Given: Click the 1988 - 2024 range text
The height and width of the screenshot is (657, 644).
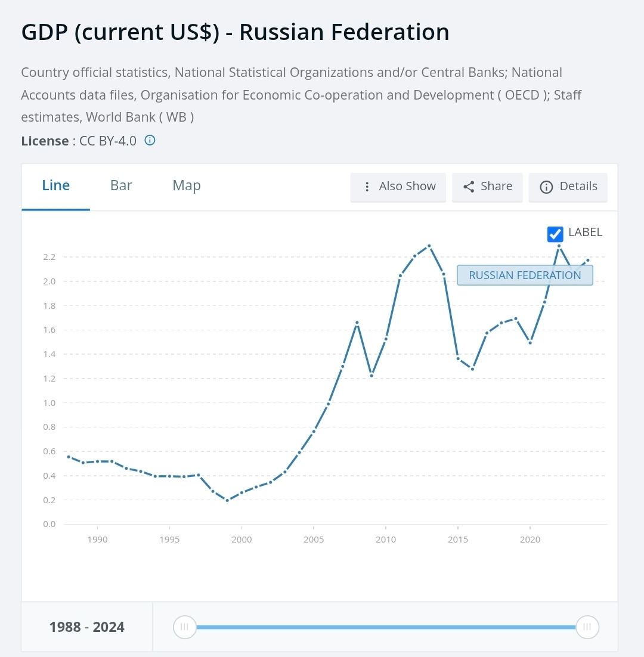Looking at the screenshot, I should 87,627.
